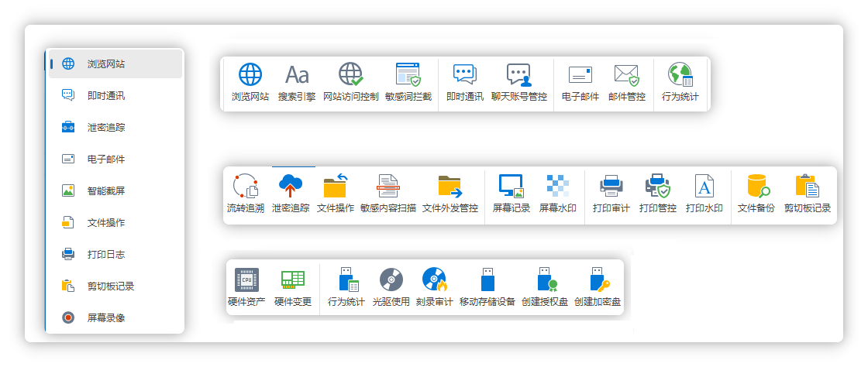868x367 pixels.
Task: Switch to 打印日志 in the sidebar
Action: (106, 254)
